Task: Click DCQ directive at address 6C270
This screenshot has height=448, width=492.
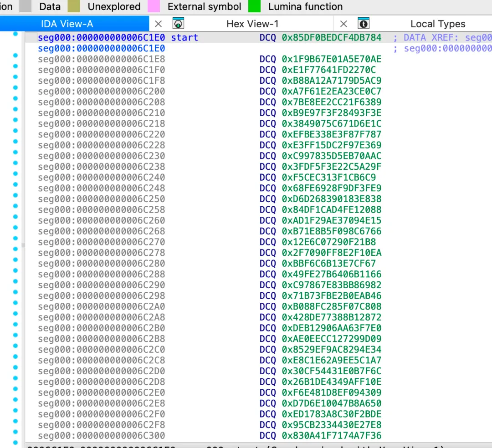Action: pyautogui.click(x=268, y=242)
